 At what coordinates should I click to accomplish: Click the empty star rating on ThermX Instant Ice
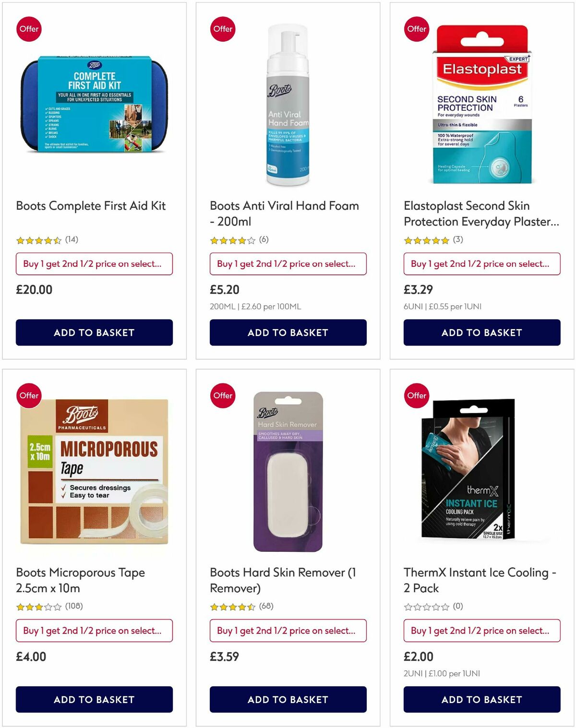[x=425, y=607]
